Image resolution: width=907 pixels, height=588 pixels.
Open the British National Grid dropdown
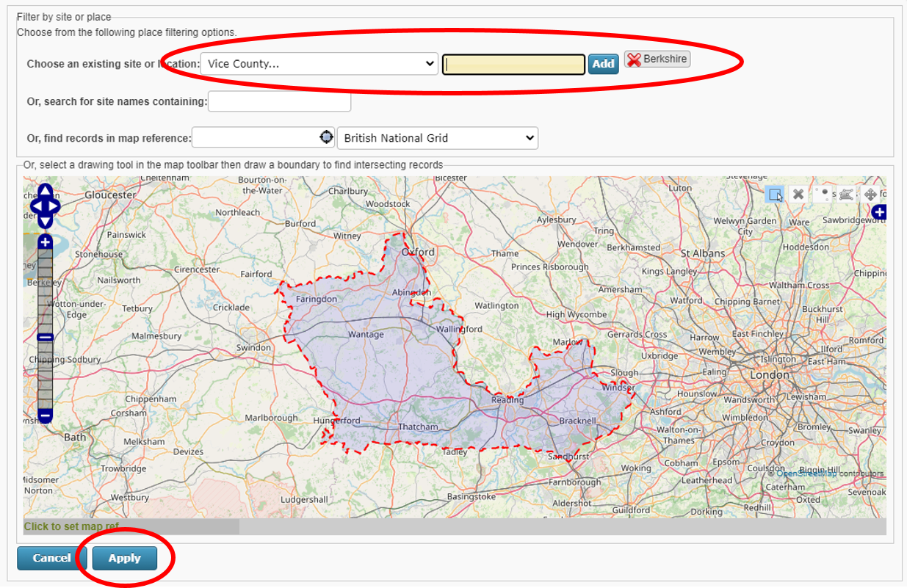point(437,137)
